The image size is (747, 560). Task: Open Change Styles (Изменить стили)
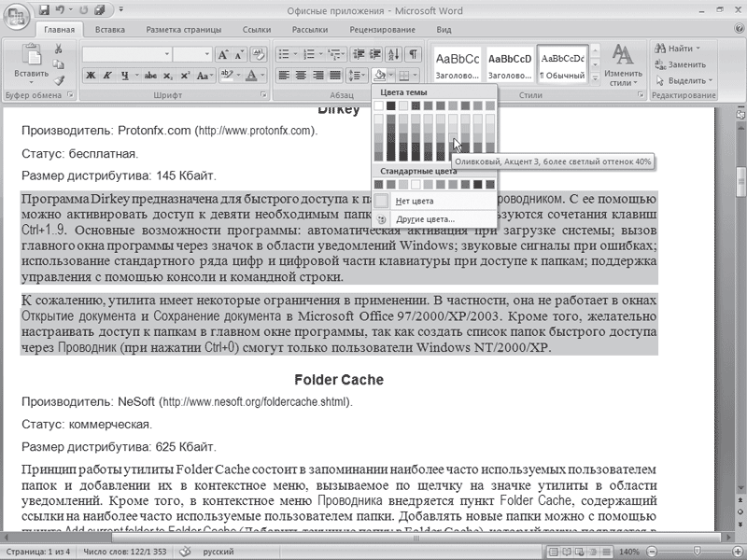(623, 64)
